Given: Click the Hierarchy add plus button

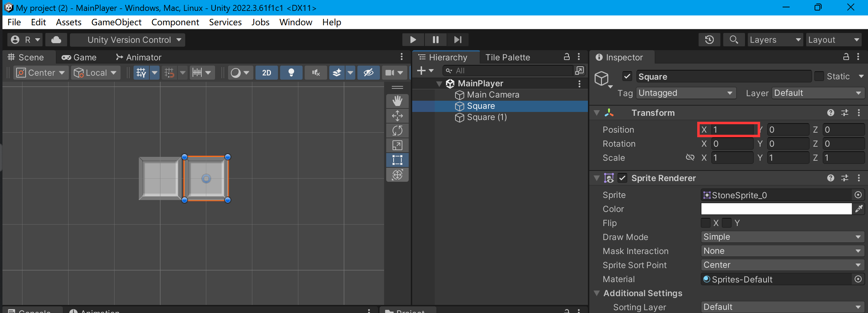Looking at the screenshot, I should coord(421,71).
